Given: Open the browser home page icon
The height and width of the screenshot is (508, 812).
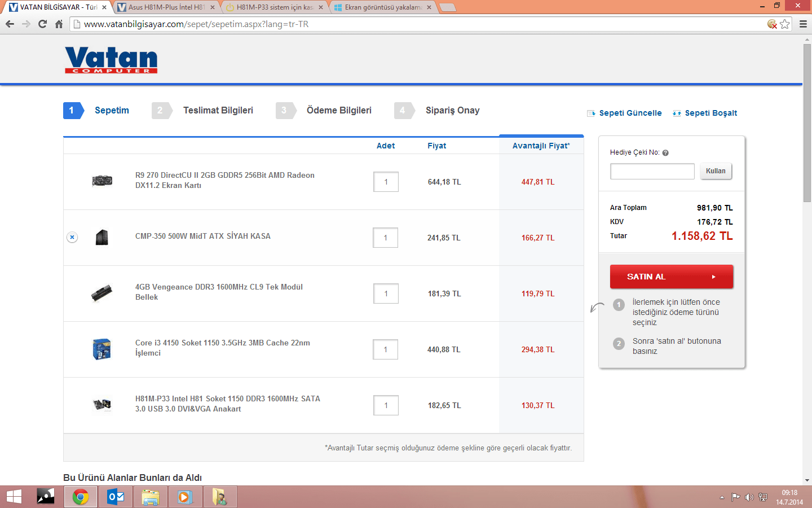Looking at the screenshot, I should [59, 24].
